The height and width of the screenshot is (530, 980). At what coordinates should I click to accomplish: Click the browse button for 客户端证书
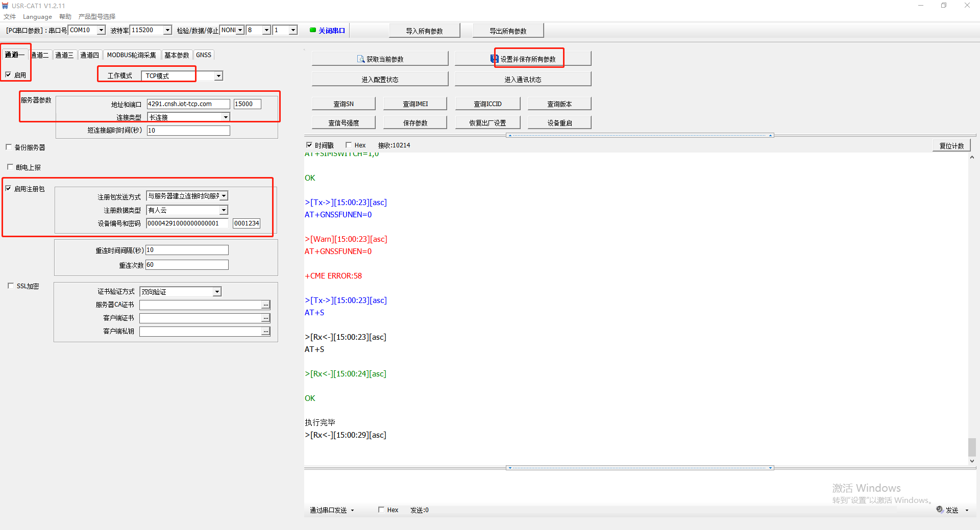265,318
